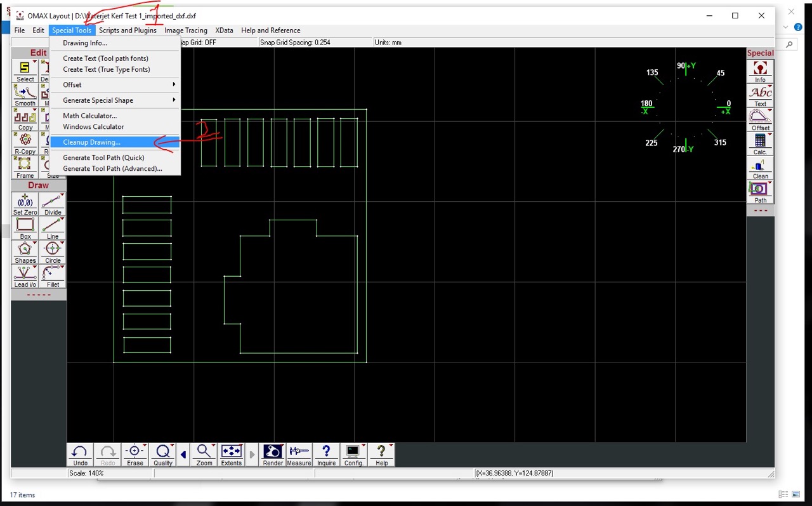Select Create Text (Tool path fonts)
Screen dimensions: 812x506
[115, 58]
